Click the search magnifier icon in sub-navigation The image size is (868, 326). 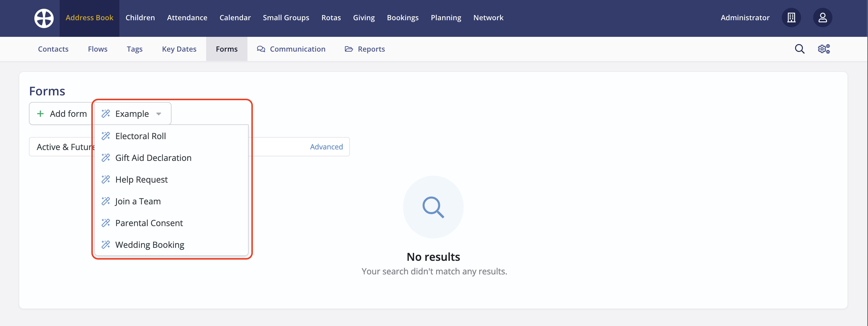click(800, 49)
